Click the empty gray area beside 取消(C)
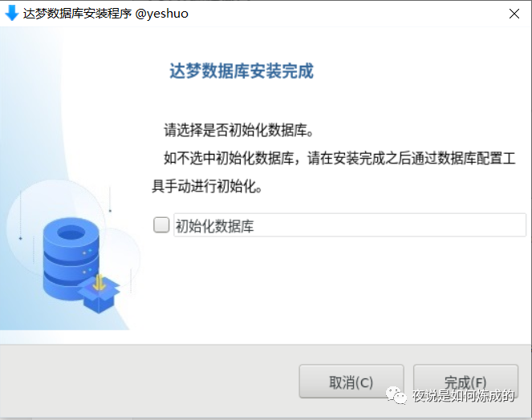532x420 pixels. click(149, 382)
